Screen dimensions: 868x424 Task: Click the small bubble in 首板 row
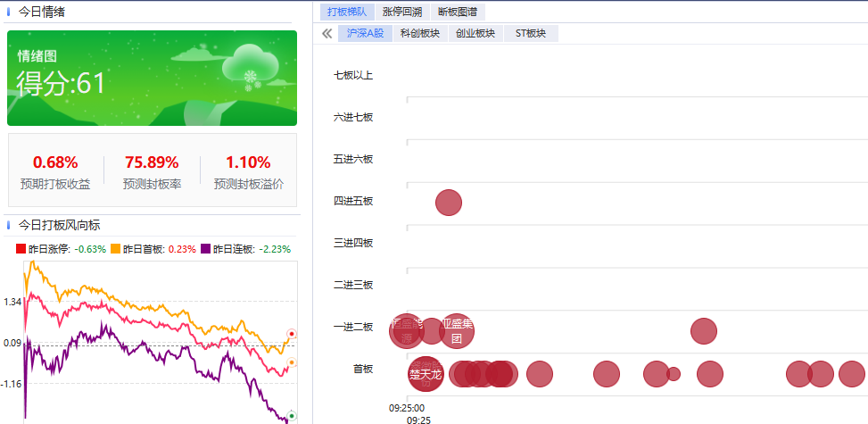(x=674, y=374)
